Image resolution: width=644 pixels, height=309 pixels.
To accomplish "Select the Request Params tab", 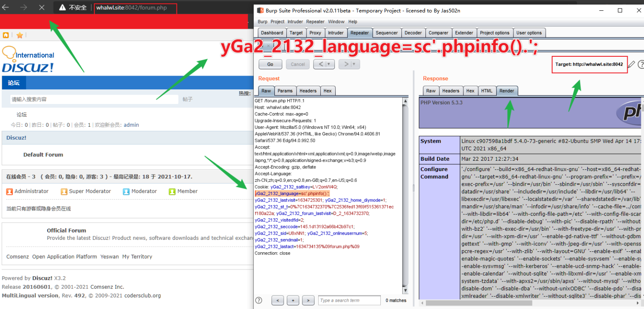I will (285, 91).
